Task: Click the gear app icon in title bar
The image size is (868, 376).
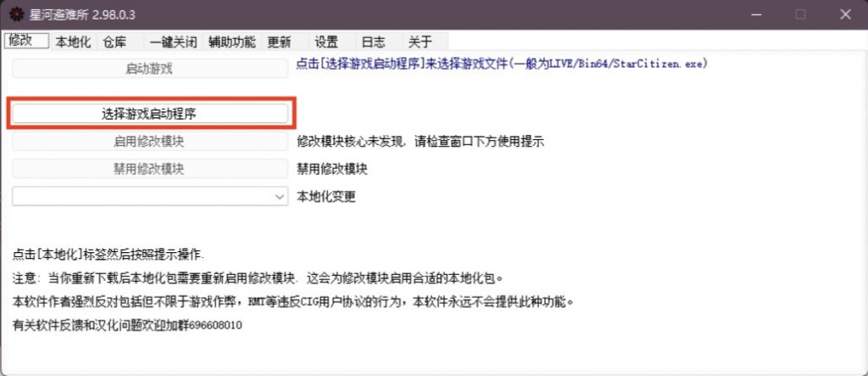Action: [15, 14]
